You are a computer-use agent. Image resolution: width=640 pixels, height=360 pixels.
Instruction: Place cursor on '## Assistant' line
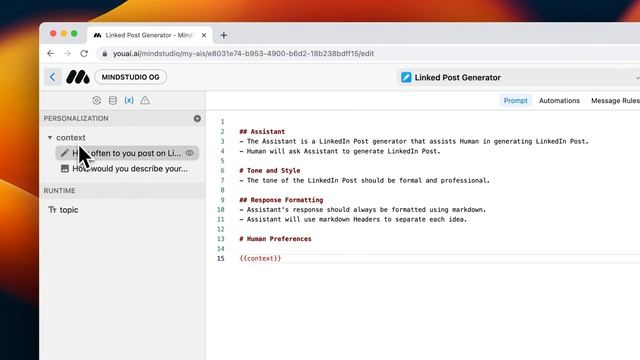pyautogui.click(x=262, y=131)
